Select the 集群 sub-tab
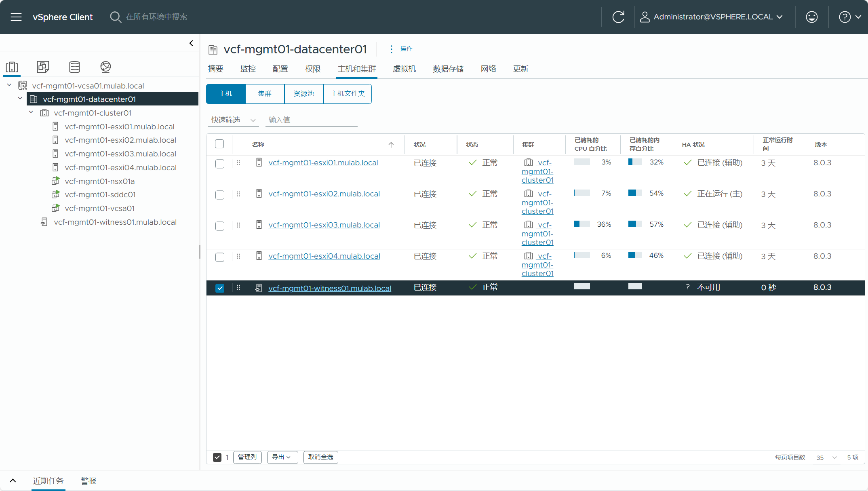This screenshot has height=491, width=868. pyautogui.click(x=265, y=94)
